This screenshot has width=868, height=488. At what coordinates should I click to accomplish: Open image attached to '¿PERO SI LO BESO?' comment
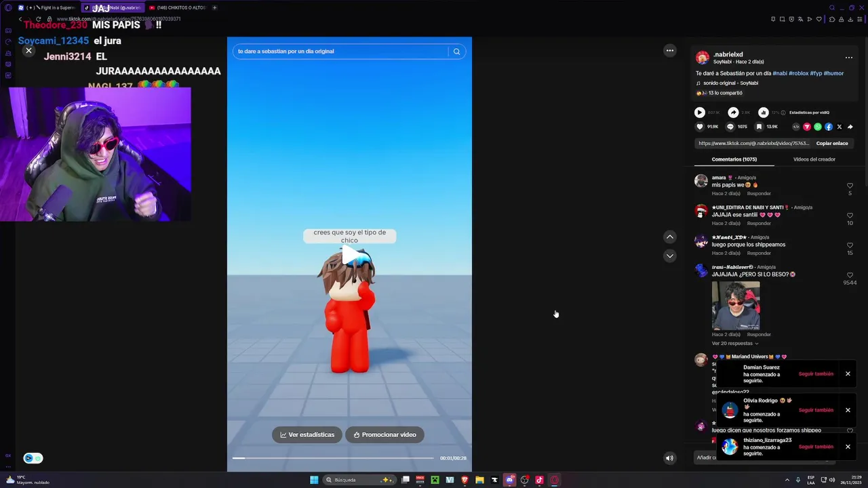click(x=736, y=305)
